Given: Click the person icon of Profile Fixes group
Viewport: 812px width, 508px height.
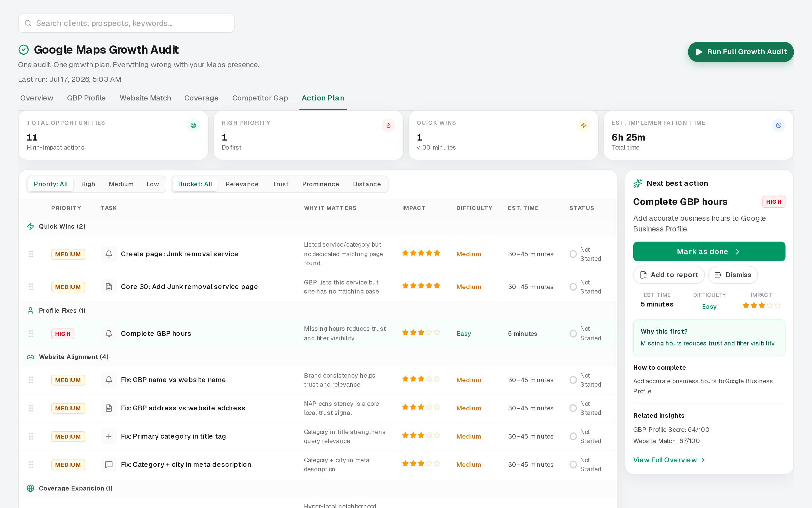Looking at the screenshot, I should click(30, 310).
